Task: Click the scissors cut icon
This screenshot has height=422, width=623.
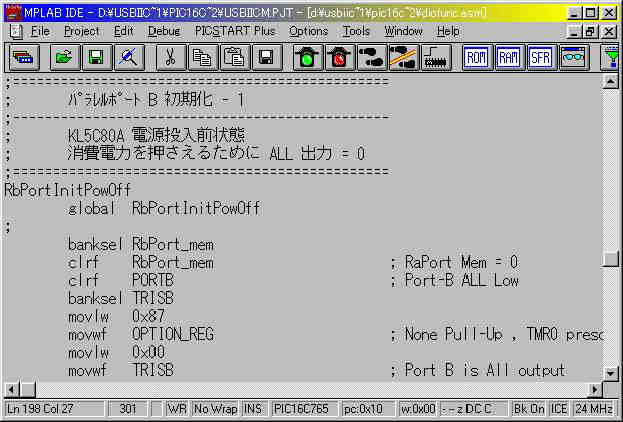Action: point(171,58)
